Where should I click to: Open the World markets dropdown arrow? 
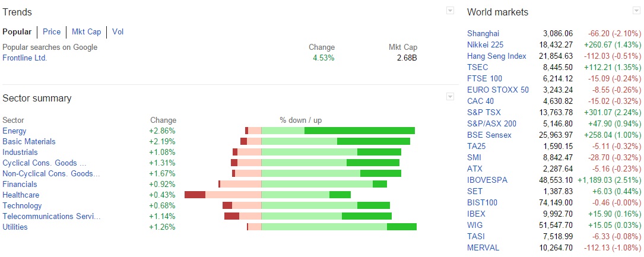click(x=636, y=11)
